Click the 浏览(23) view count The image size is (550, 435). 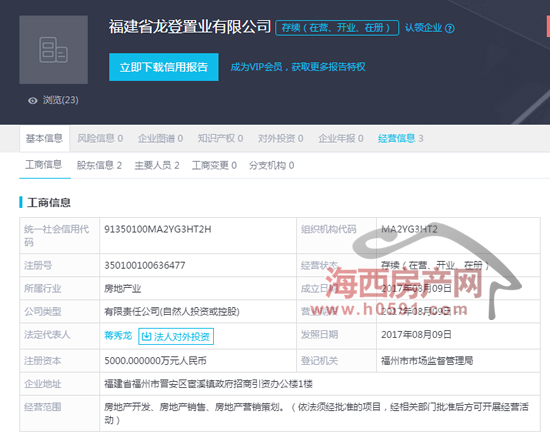61,100
